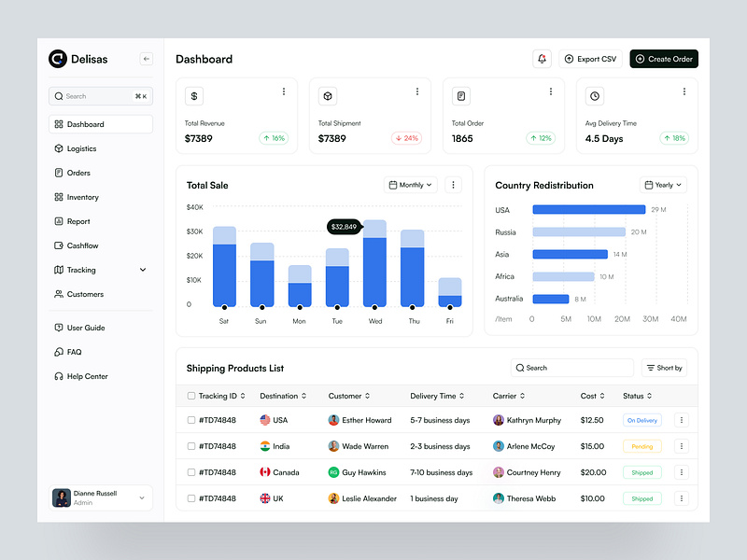
Task: Click the Export CSV button
Action: coord(590,59)
